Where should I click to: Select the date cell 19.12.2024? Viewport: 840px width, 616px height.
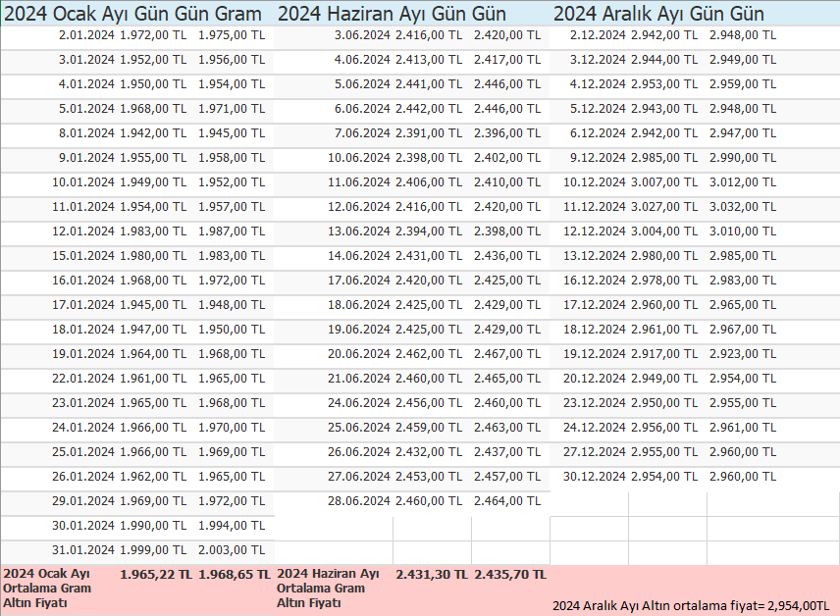click(595, 354)
